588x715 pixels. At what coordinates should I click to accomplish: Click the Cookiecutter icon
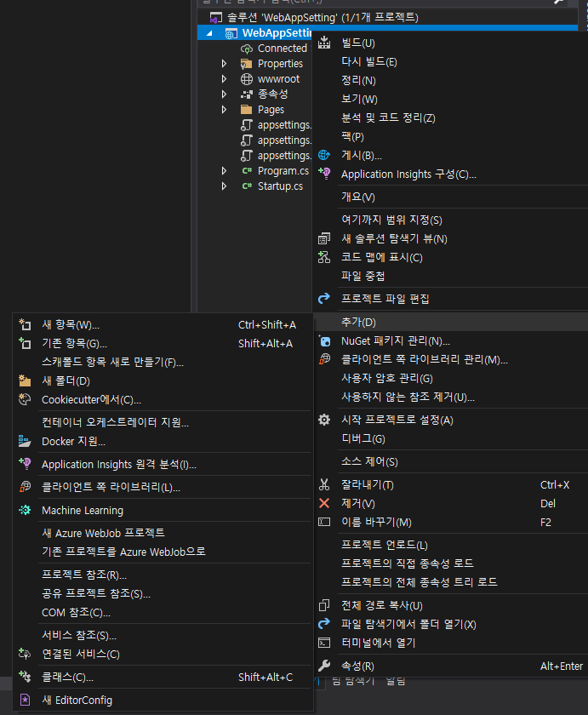(25, 399)
